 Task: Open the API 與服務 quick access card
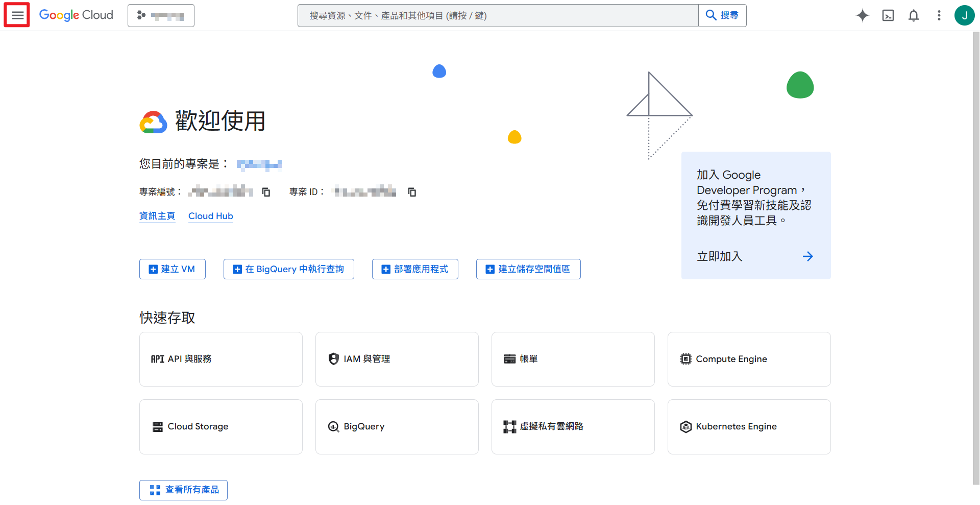[x=220, y=359]
